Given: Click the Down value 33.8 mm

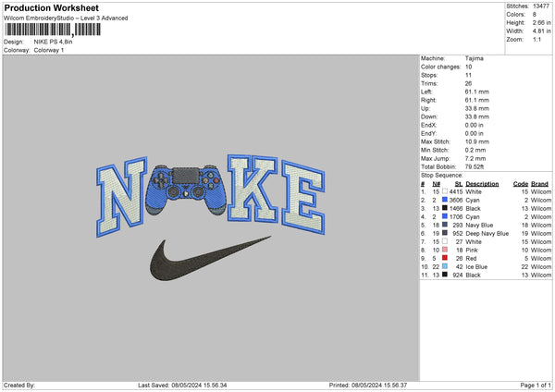Looking at the screenshot, I should point(476,116).
